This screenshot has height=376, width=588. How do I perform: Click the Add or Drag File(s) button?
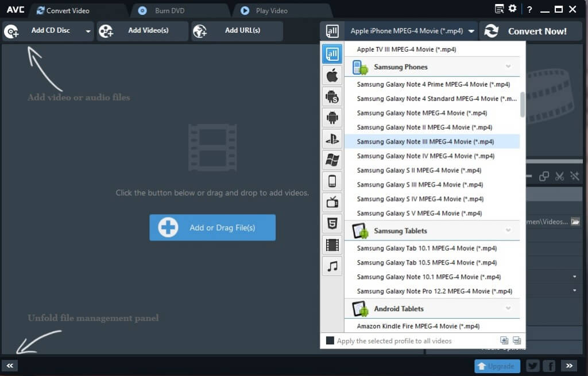pos(212,227)
